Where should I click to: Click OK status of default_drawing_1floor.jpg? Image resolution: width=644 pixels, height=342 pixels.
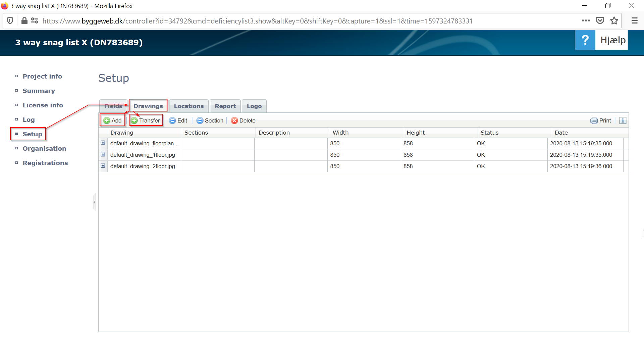point(481,155)
